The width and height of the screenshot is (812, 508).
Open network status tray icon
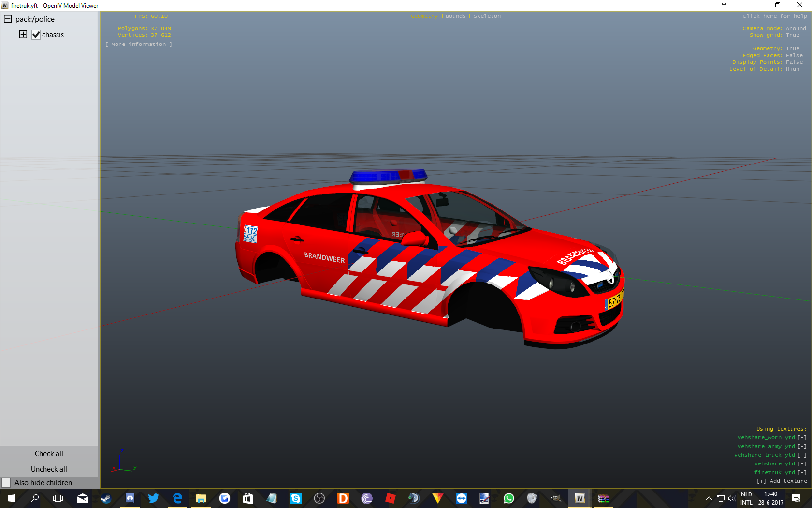point(721,498)
